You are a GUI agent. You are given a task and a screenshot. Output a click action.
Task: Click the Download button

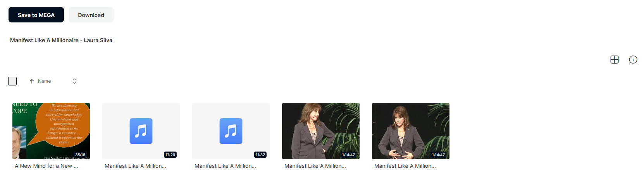pos(91,15)
